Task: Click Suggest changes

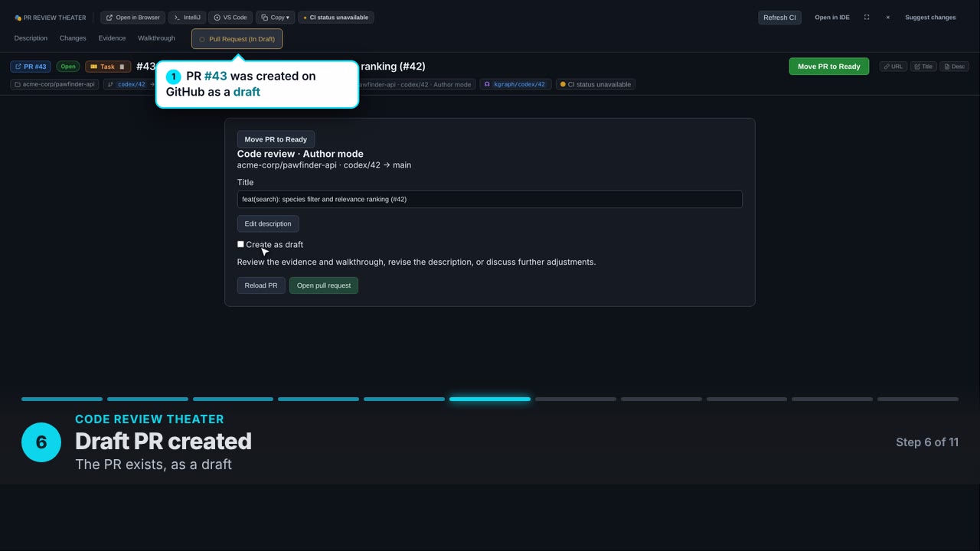Action: pos(930,17)
